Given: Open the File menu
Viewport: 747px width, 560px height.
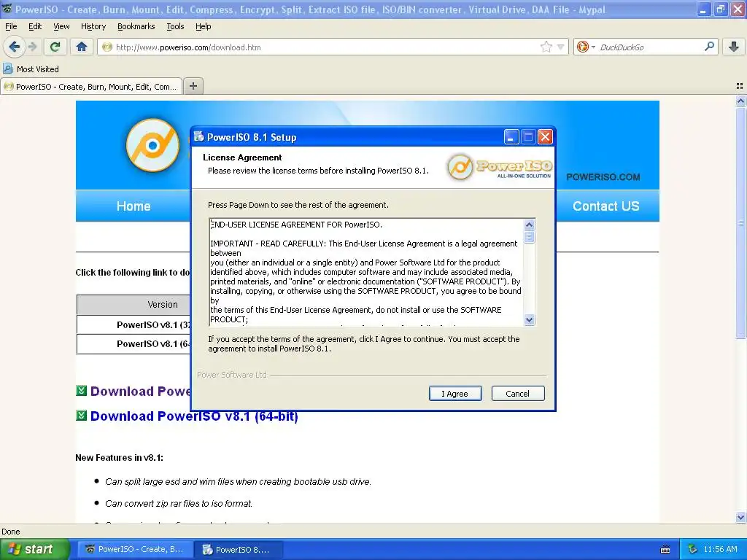Looking at the screenshot, I should [11, 26].
